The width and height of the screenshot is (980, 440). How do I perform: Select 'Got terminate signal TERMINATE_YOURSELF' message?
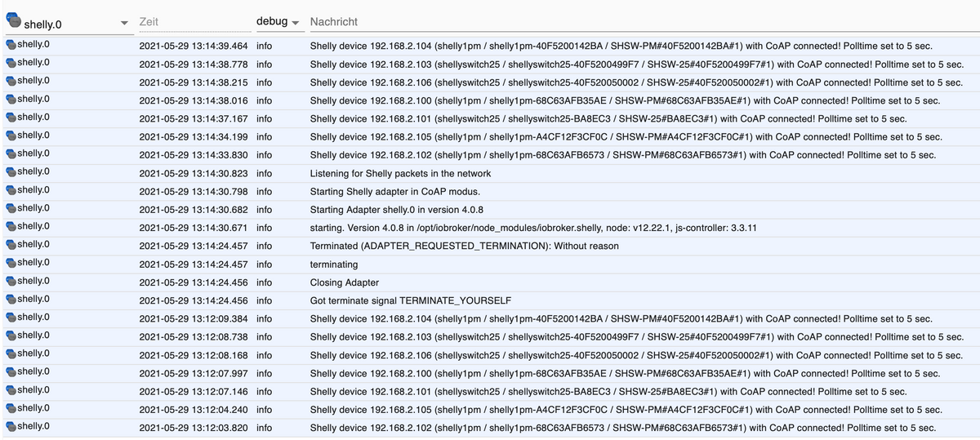(410, 300)
